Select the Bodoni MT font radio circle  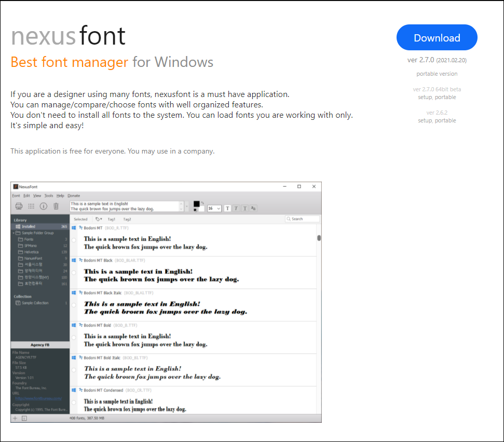coord(74,240)
